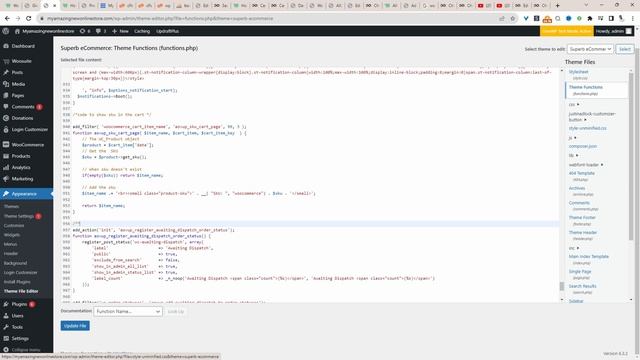Open Customize submenu item
The height and width of the screenshot is (360, 640).
pyautogui.click(x=14, y=226)
